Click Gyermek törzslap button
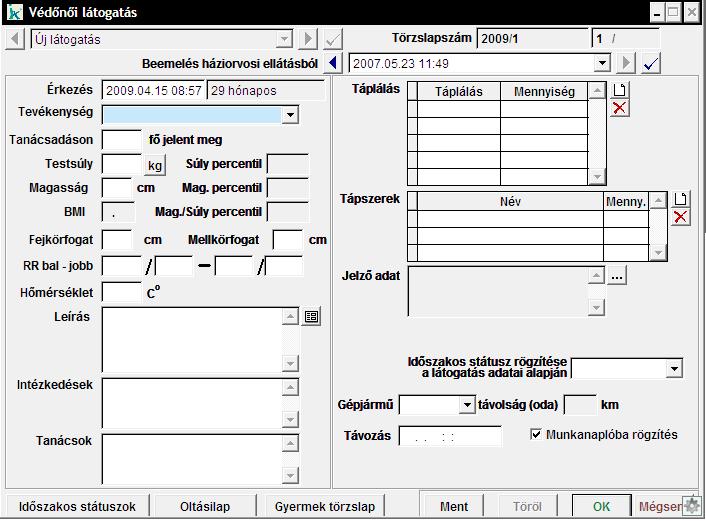Screen dimensions: 706x521 (325, 506)
